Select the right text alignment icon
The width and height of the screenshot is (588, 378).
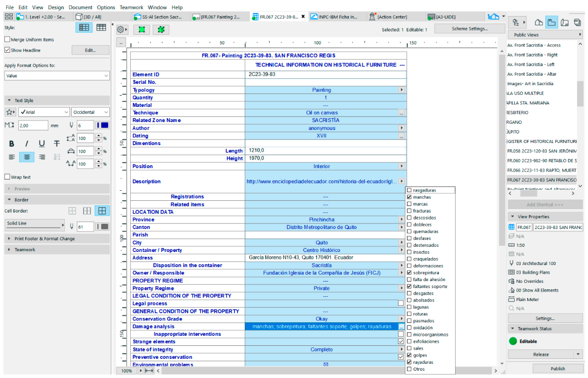[42, 157]
